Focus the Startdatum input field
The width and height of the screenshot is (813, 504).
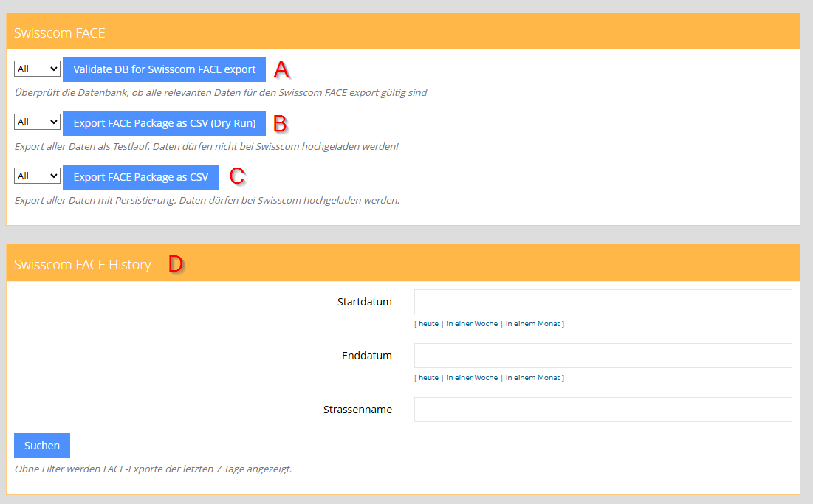(603, 302)
